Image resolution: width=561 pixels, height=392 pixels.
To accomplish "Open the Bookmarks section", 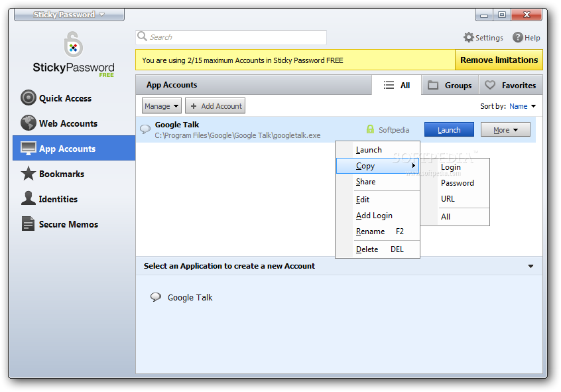I will tap(74, 174).
